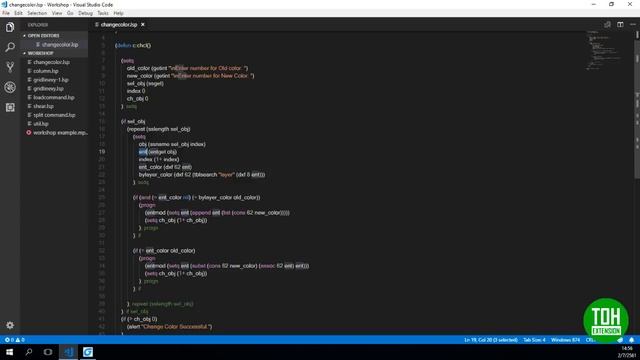This screenshot has width=640, height=360.
Task: Open the Tasks menu
Action: coord(103,13)
